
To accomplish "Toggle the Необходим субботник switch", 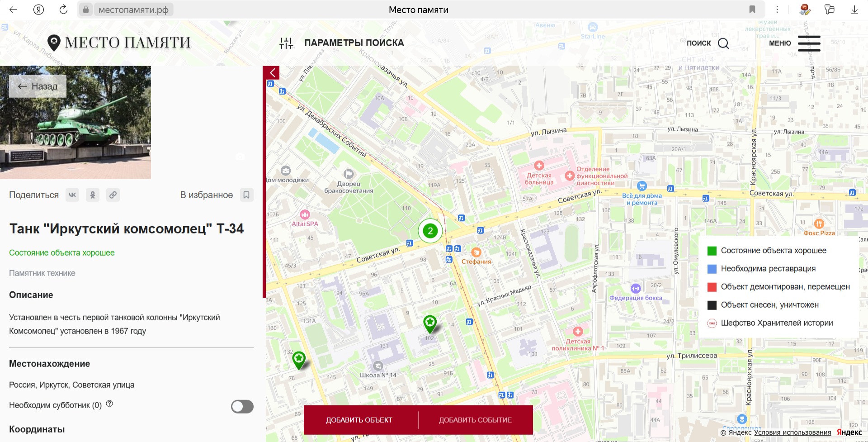I will point(242,406).
